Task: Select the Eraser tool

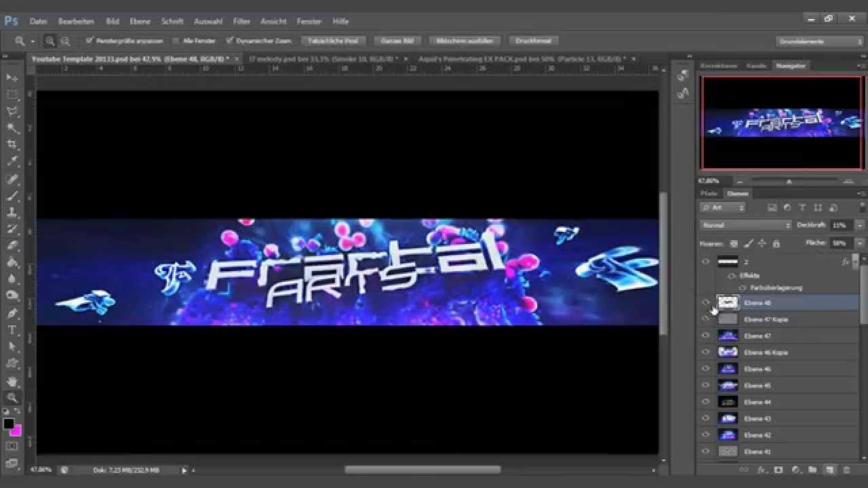Action: pos(12,246)
